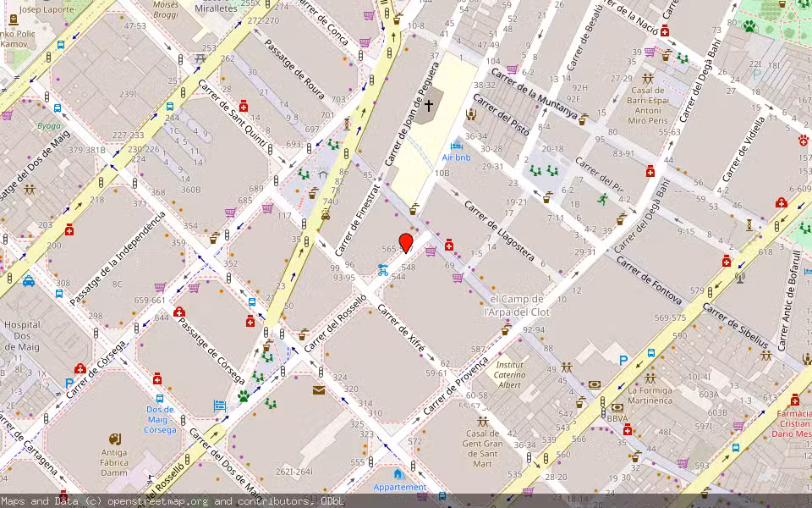Viewport: 812px width, 508px height.
Task: Click the Carrer de Provença street label
Action: click(x=456, y=385)
